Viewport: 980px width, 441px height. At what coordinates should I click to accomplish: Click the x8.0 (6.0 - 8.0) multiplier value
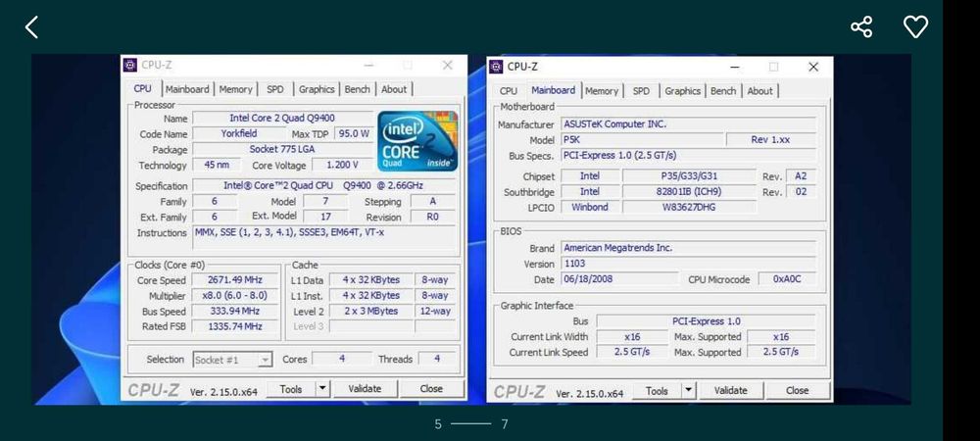coord(235,295)
